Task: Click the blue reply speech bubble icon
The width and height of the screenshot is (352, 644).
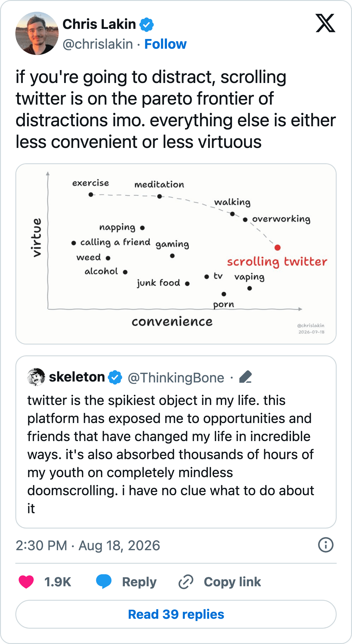Action: 104,581
